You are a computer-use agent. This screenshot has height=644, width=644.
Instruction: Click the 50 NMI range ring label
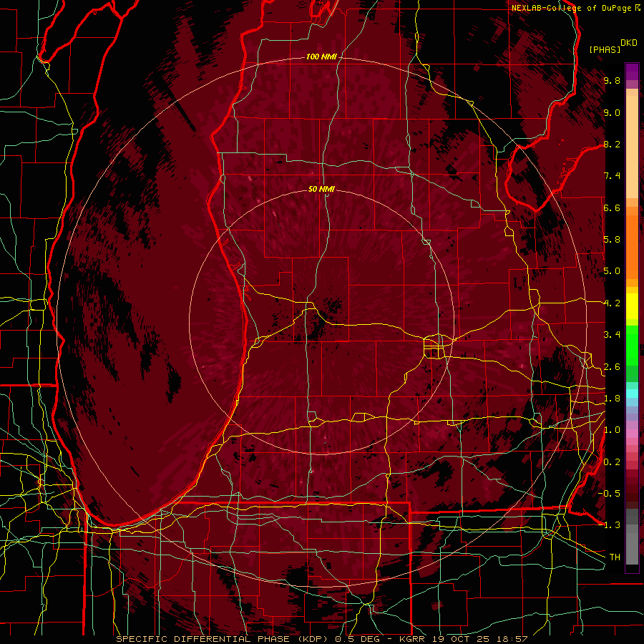coord(321,189)
